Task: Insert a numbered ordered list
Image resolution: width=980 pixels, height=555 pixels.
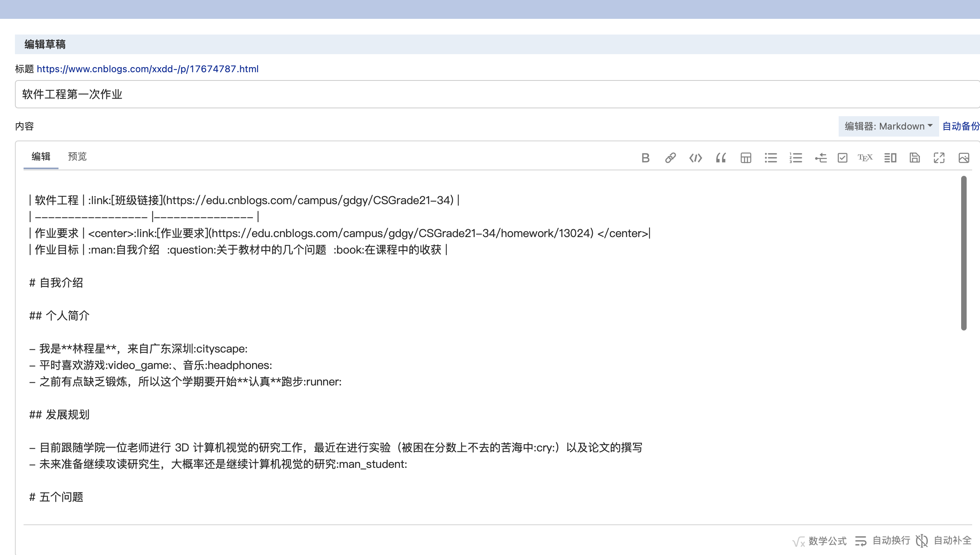Action: pos(796,158)
